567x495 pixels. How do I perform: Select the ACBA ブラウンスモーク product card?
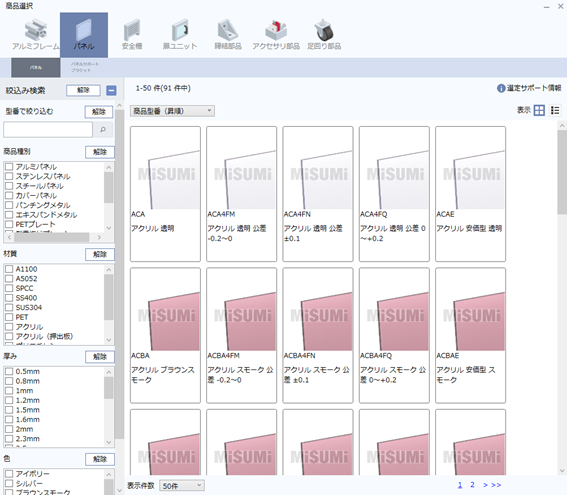165,335
